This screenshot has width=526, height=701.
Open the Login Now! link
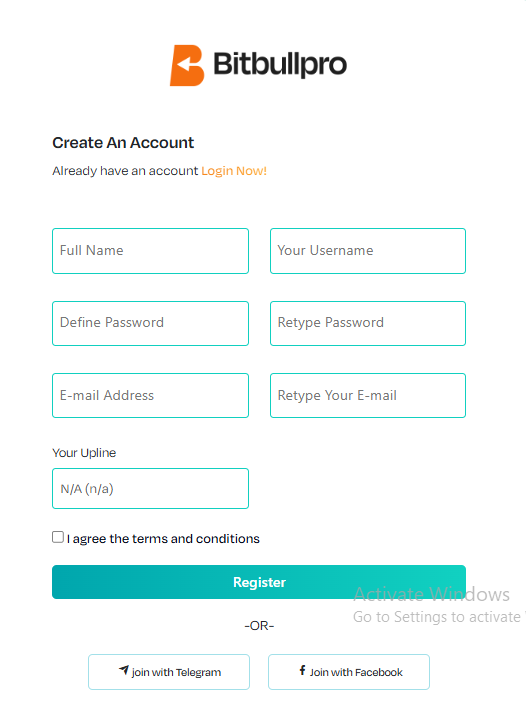(x=234, y=171)
